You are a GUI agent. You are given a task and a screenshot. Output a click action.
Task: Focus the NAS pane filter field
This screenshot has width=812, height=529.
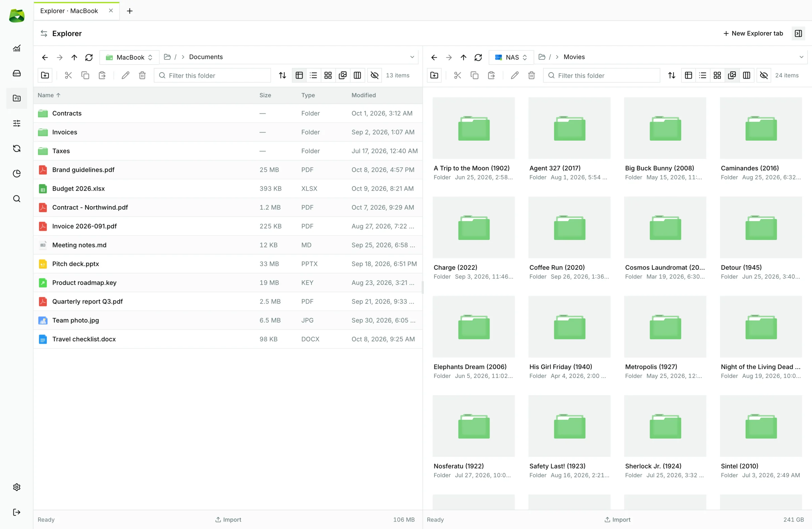pos(602,75)
